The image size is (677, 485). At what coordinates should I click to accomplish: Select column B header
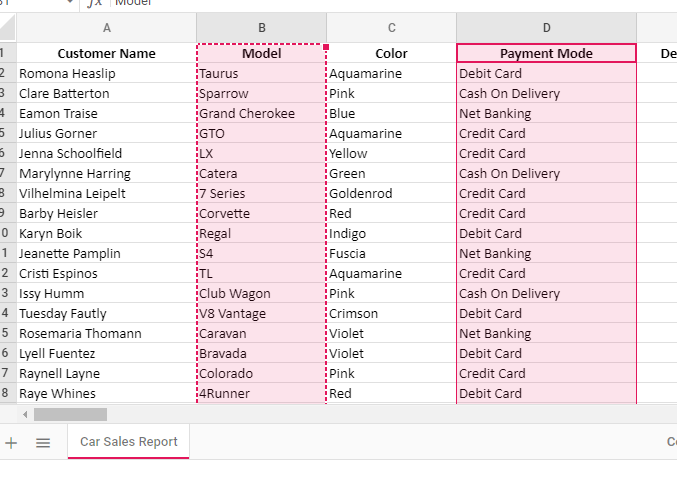click(x=262, y=28)
